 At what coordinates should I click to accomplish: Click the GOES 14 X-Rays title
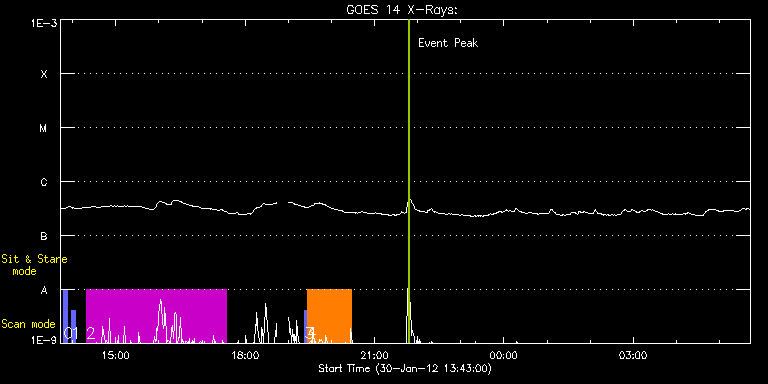tap(402, 10)
